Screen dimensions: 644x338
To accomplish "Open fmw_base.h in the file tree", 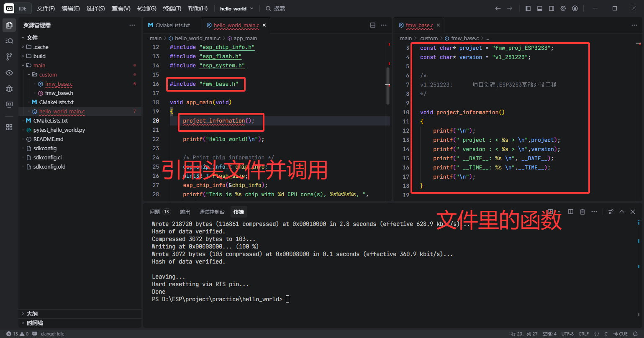I will 59,93.
